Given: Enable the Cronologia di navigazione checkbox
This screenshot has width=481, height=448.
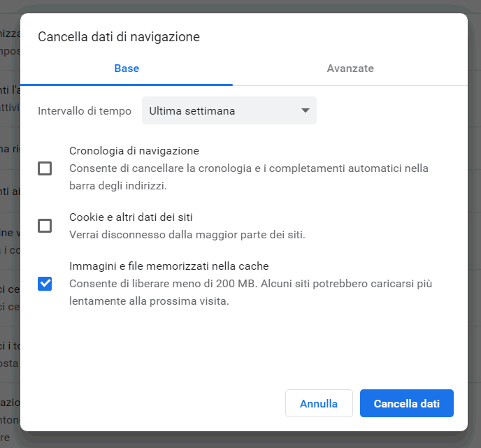Looking at the screenshot, I should tap(45, 168).
